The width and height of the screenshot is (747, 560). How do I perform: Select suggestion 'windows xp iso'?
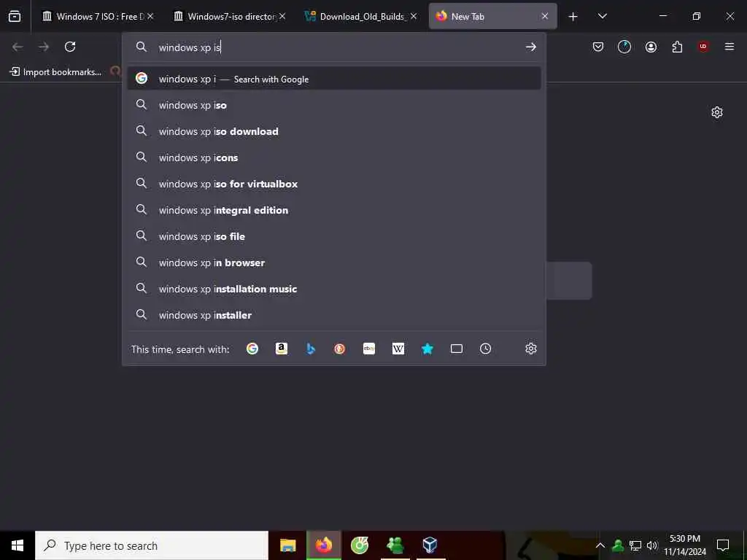point(334,105)
